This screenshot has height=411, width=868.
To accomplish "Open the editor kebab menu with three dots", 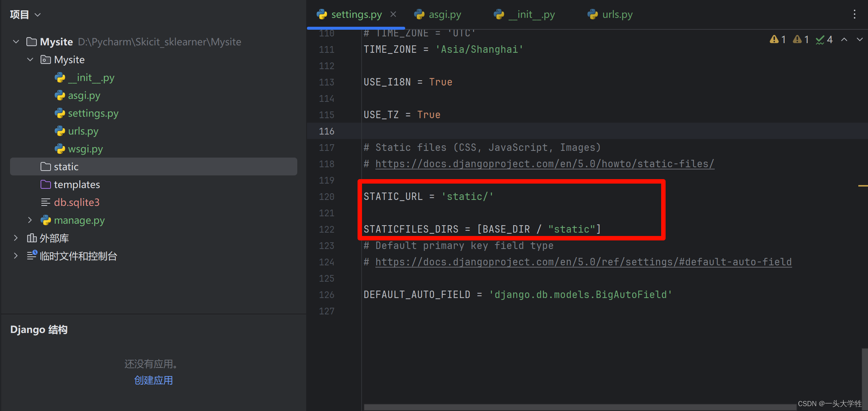I will point(854,14).
